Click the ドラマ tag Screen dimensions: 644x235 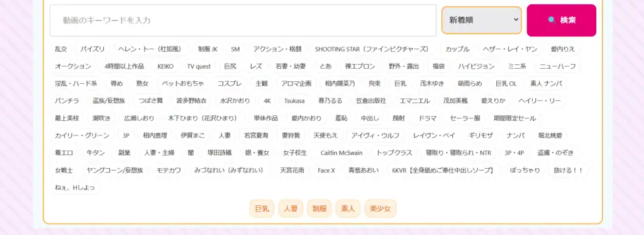click(x=428, y=118)
